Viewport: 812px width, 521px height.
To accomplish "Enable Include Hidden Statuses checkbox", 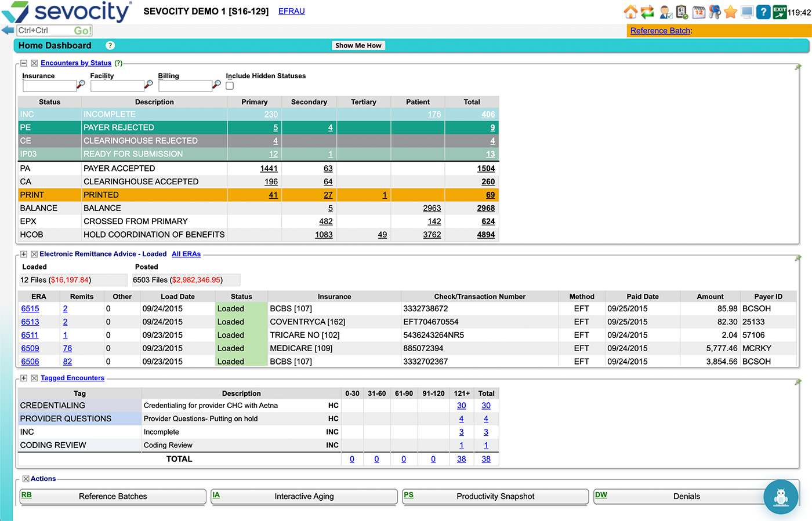I will coord(230,86).
